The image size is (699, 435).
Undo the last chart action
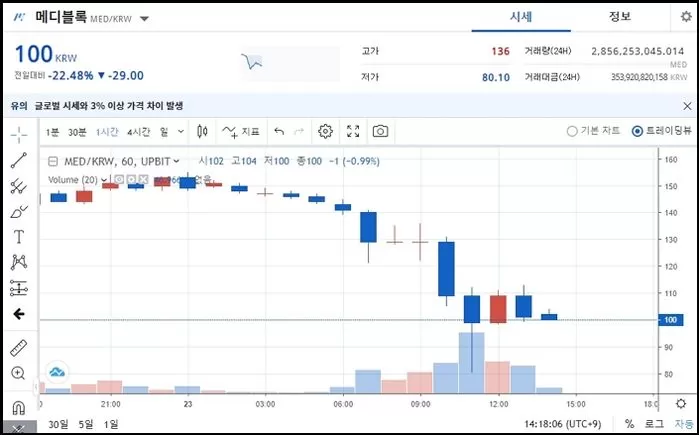point(280,131)
